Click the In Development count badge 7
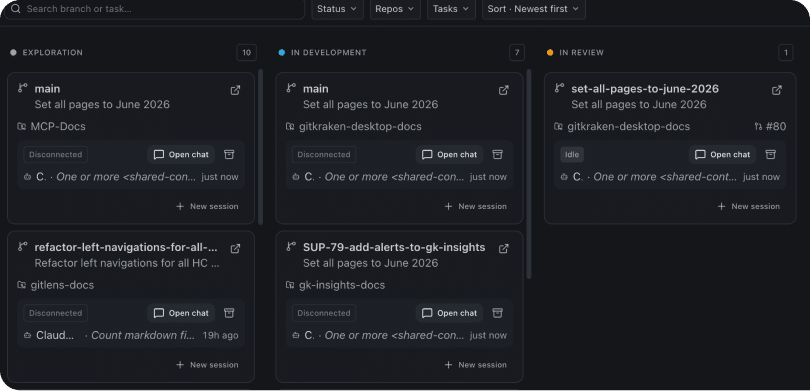Screen dimensions: 810x391 tap(517, 53)
